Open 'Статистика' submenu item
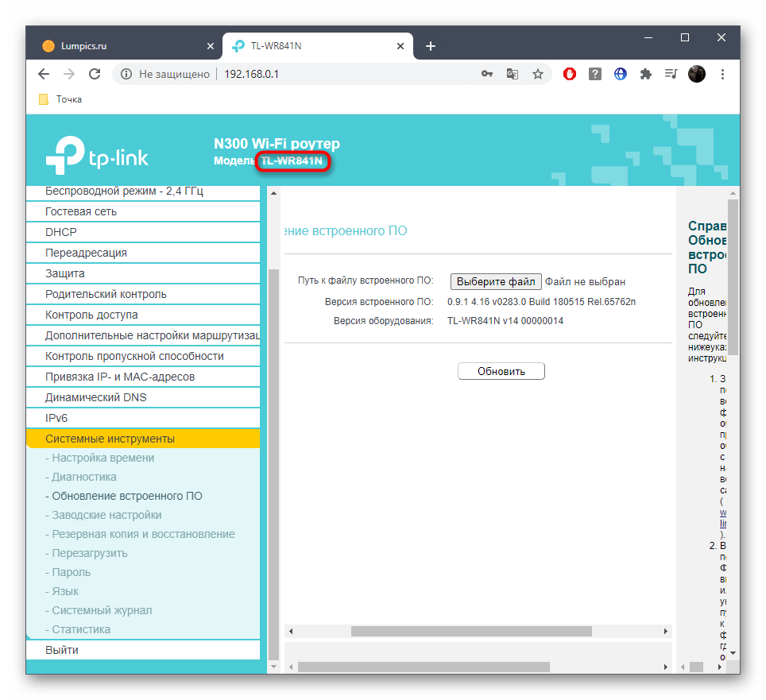Viewport: 766px width, 700px height. click(78, 629)
